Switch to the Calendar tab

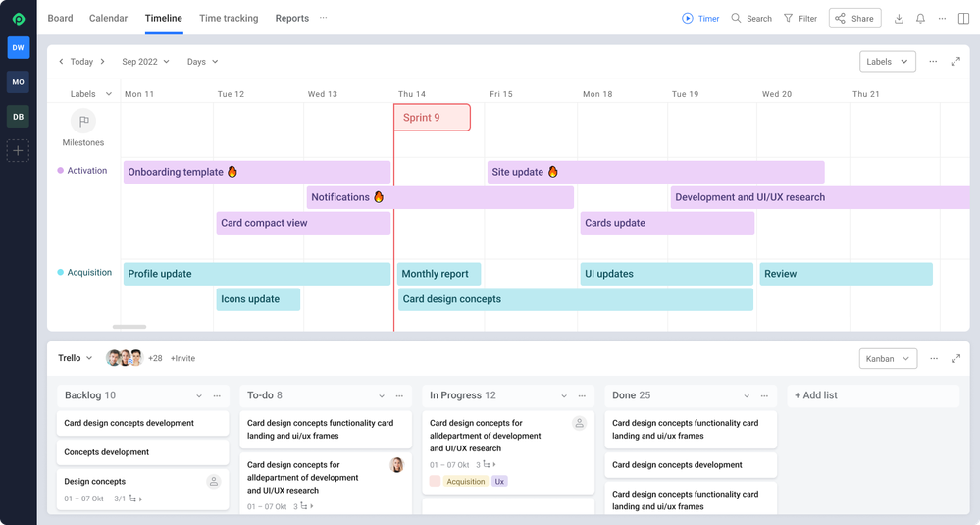108,18
